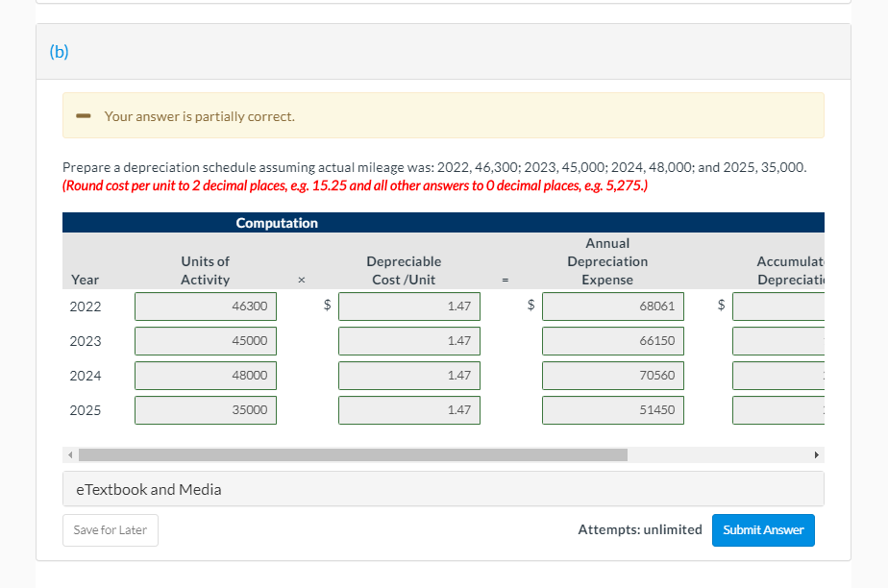
Task: Click the Accumulated Depreciation column header
Action: (x=791, y=271)
